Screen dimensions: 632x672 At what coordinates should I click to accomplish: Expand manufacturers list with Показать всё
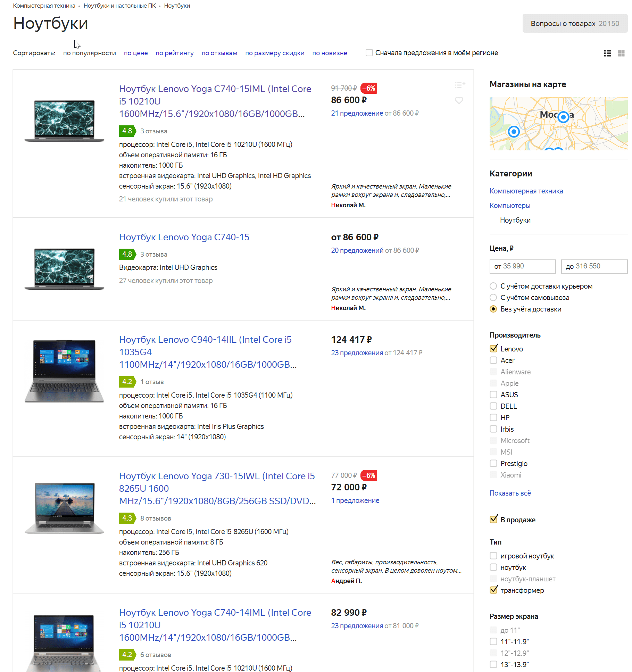510,493
